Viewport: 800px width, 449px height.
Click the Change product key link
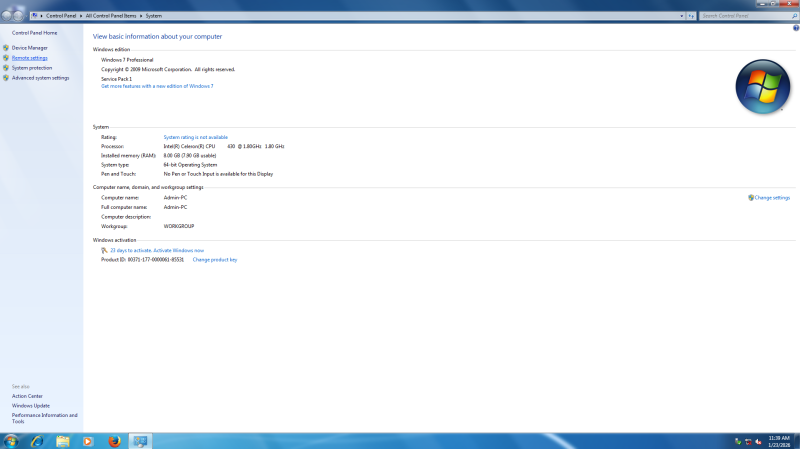click(x=215, y=259)
